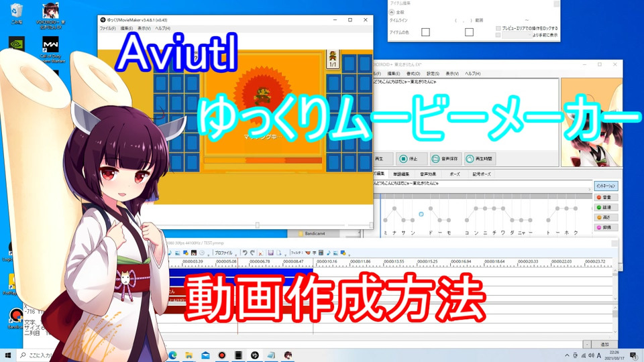This screenshot has height=362, width=644.
Task: Open Microsoft Edge from taskbar
Action: pyautogui.click(x=172, y=355)
